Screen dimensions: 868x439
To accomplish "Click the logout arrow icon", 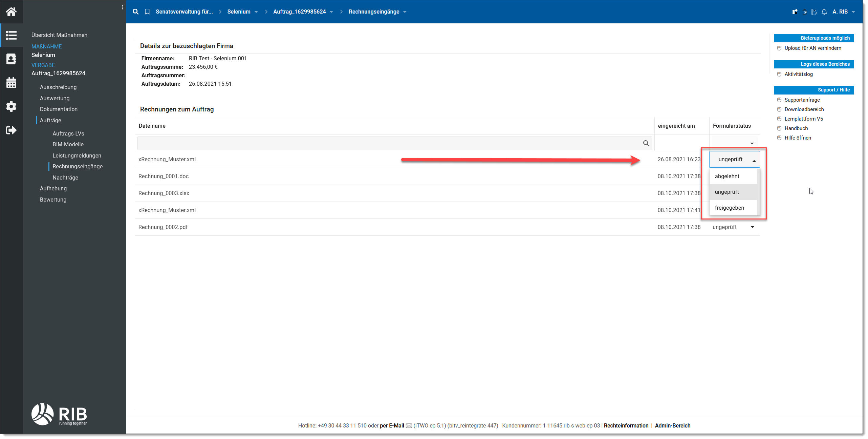I will [x=11, y=130].
